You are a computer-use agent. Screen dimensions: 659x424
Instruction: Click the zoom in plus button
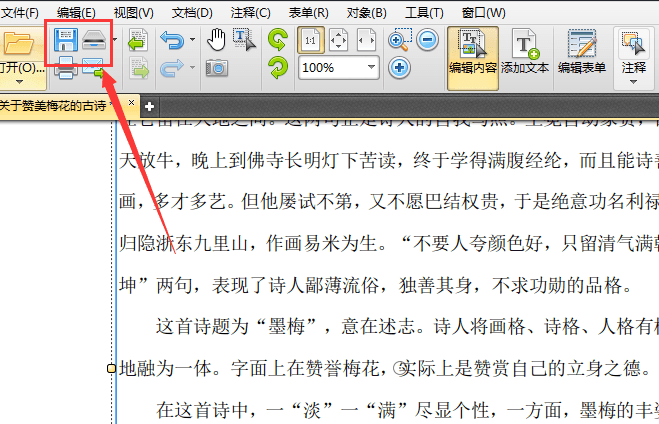[399, 68]
